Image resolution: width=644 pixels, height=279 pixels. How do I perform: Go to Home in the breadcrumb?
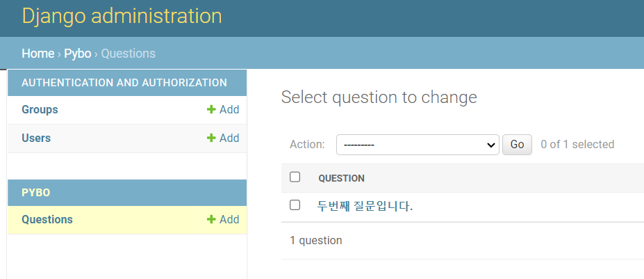[38, 54]
